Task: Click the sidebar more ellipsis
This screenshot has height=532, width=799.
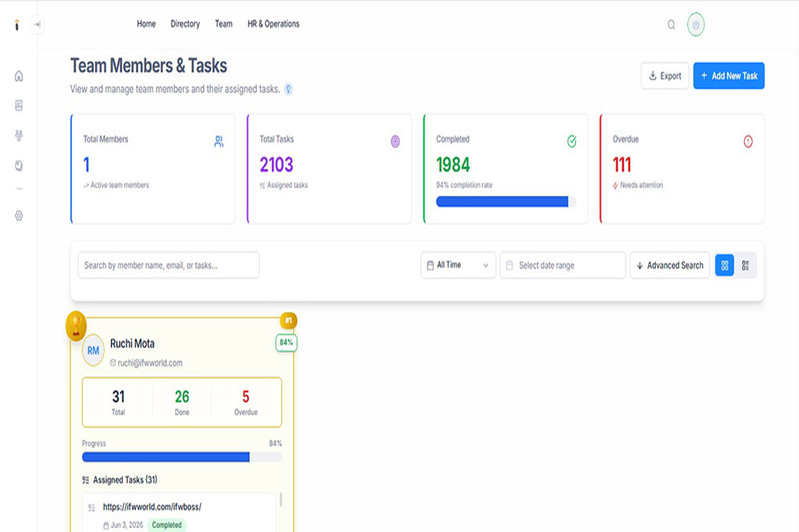Action: pyautogui.click(x=19, y=189)
